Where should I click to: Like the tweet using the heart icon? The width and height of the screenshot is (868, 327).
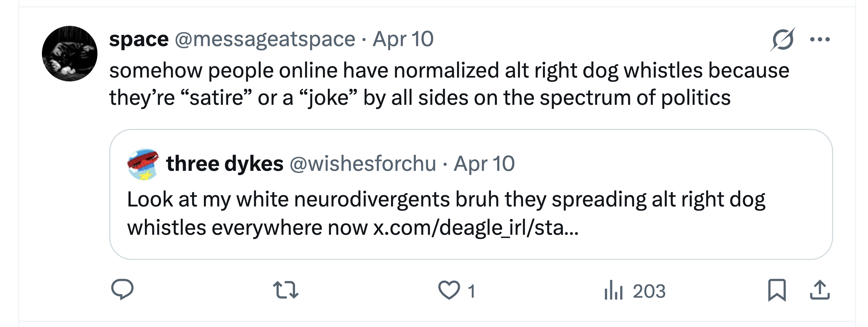[x=449, y=290]
